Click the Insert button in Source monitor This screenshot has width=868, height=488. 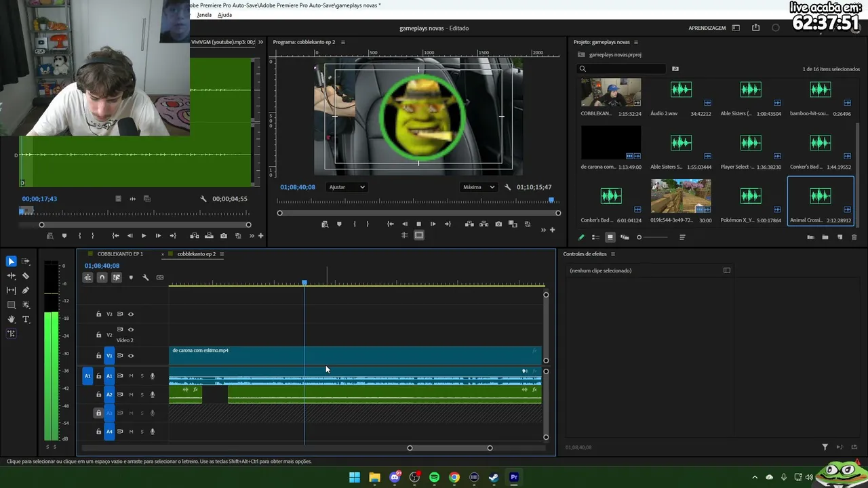coord(195,236)
